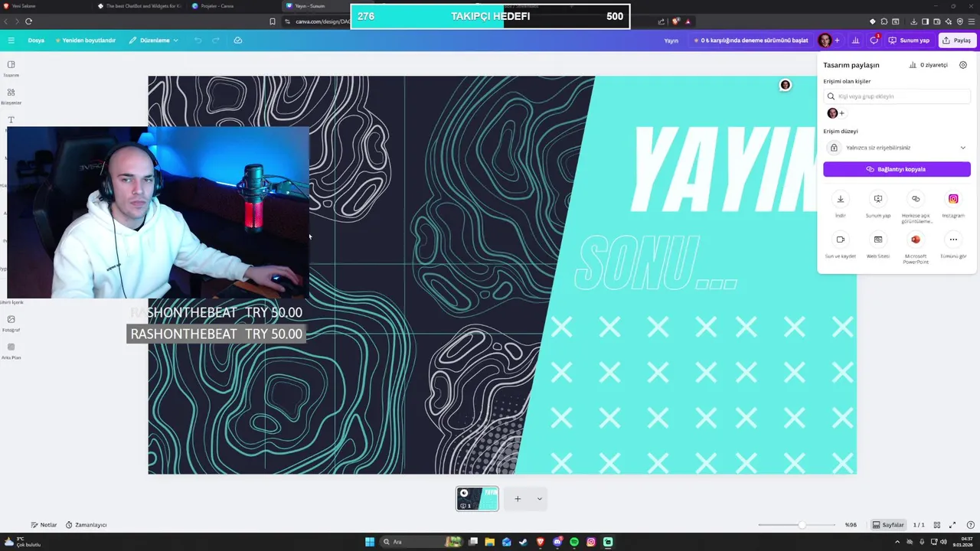Open the Bileşenler elements panel
The image size is (980, 551).
click(x=11, y=96)
